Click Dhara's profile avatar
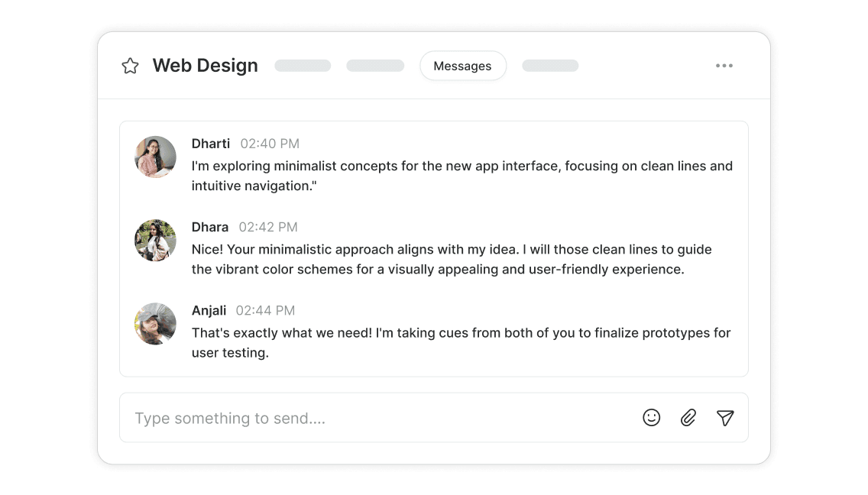 tap(155, 240)
